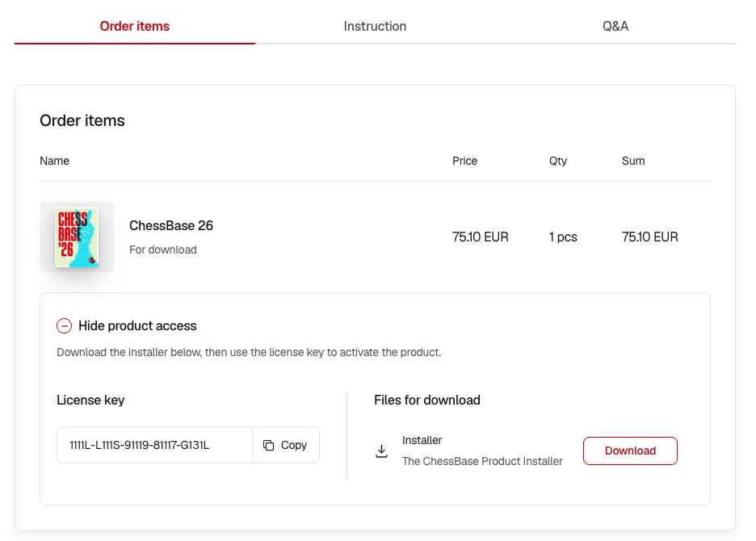Collapse the Hide product access section

click(127, 326)
